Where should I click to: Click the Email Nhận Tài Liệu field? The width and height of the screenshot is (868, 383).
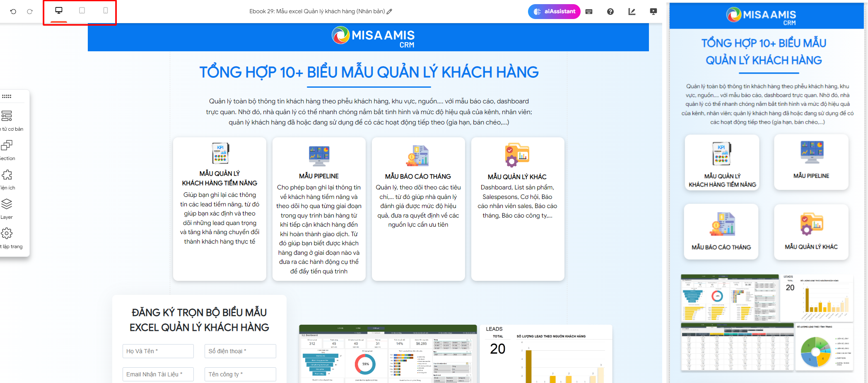point(158,374)
